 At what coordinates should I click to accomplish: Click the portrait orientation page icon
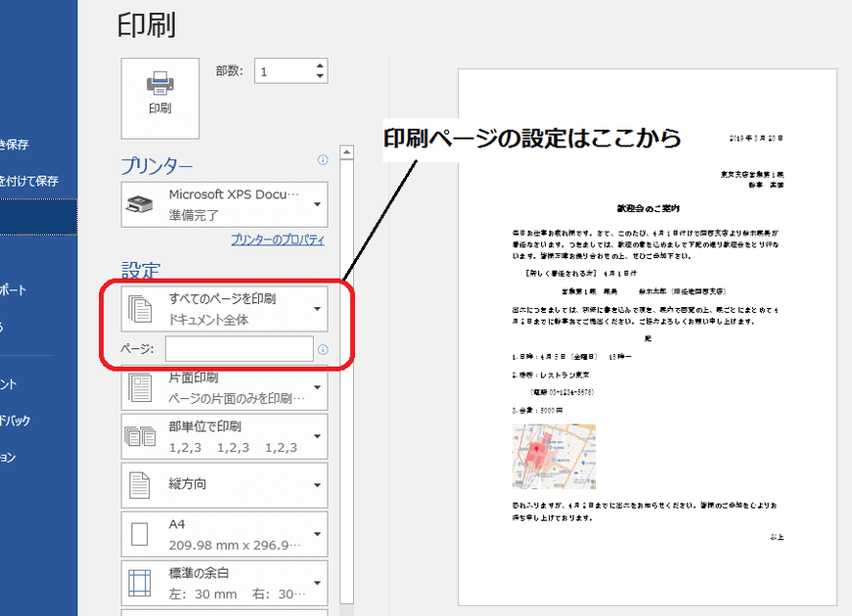coord(139,485)
